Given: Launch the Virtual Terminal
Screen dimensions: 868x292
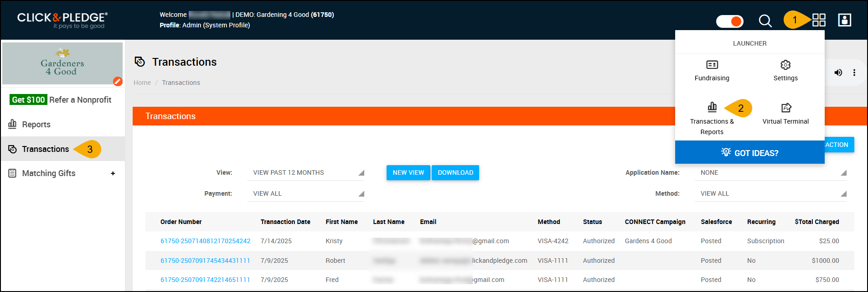Looking at the screenshot, I should [785, 114].
